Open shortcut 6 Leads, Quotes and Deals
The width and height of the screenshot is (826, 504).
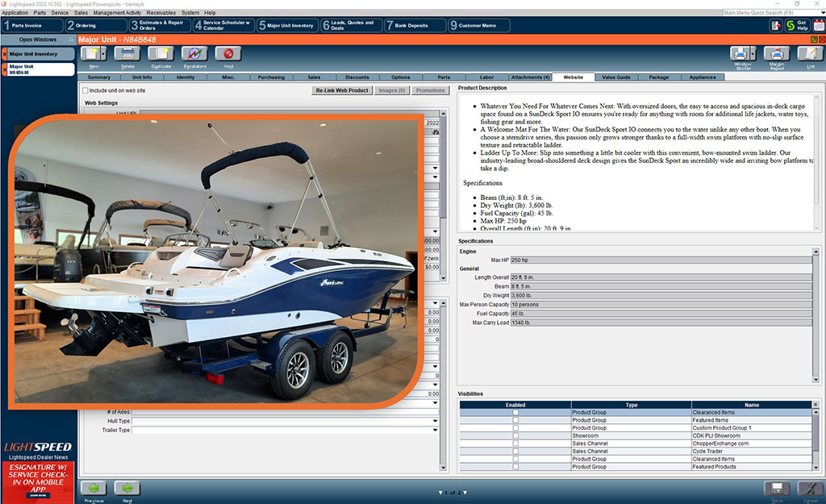352,25
